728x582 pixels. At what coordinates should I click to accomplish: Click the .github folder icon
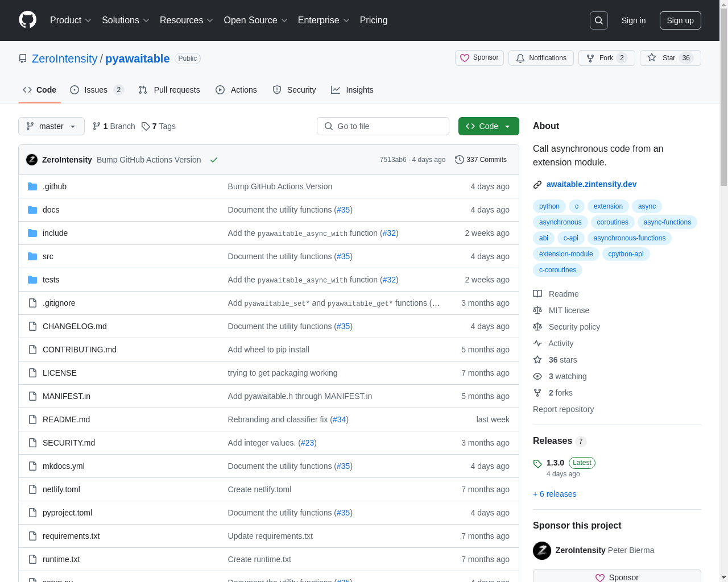pyautogui.click(x=32, y=186)
